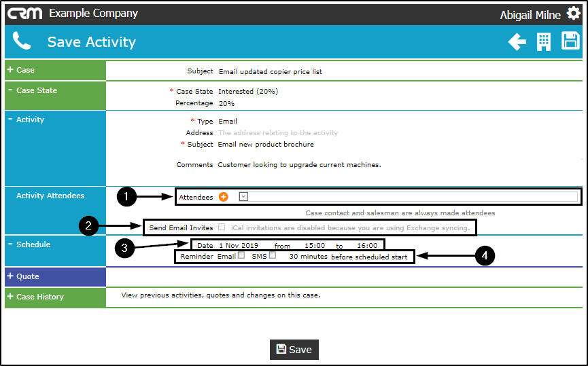Click the 20% percentage value

tap(226, 103)
